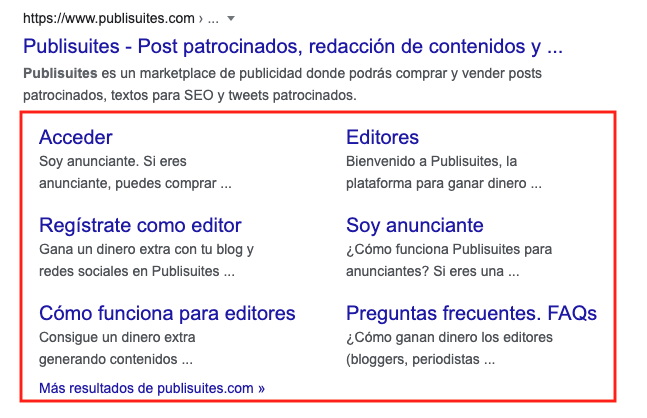Click the '¿Cómo ganan dinero los editores' text
This screenshot has width=647, height=418.
pyautogui.click(x=448, y=337)
